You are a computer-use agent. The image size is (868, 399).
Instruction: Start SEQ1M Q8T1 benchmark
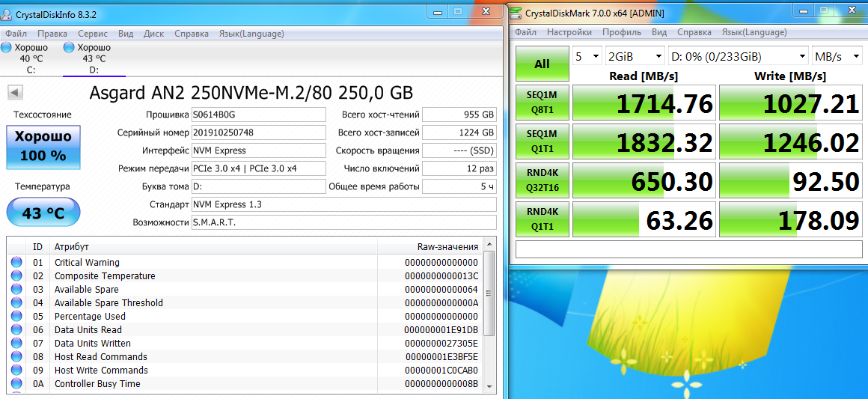(x=542, y=103)
